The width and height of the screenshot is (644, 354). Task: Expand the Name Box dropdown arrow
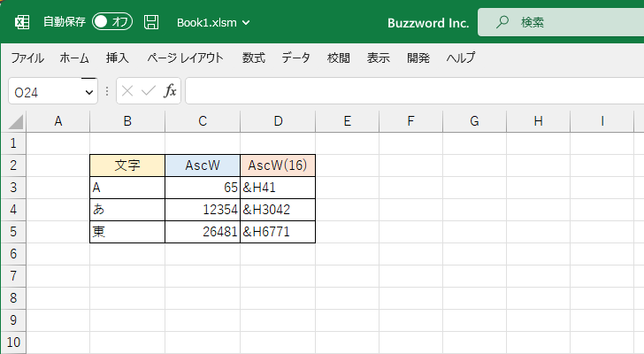[89, 92]
